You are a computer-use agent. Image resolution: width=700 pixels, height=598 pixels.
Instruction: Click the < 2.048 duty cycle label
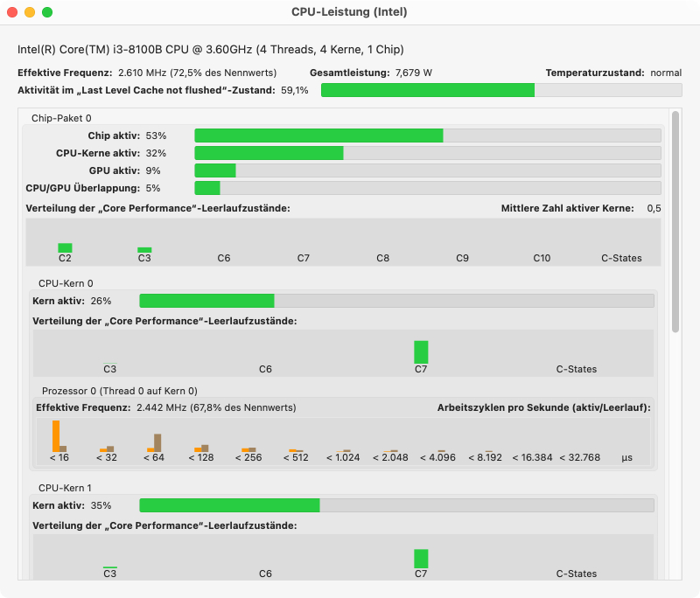[390, 457]
